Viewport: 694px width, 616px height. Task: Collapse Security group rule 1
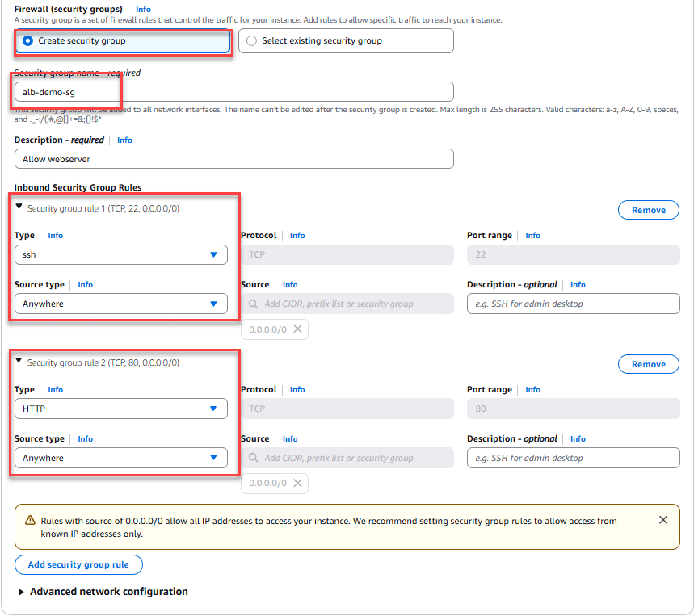(20, 207)
